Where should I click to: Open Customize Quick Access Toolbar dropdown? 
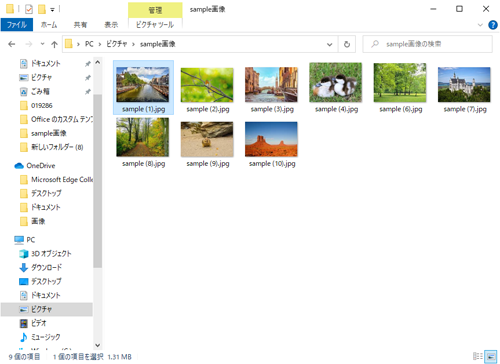[x=52, y=10]
